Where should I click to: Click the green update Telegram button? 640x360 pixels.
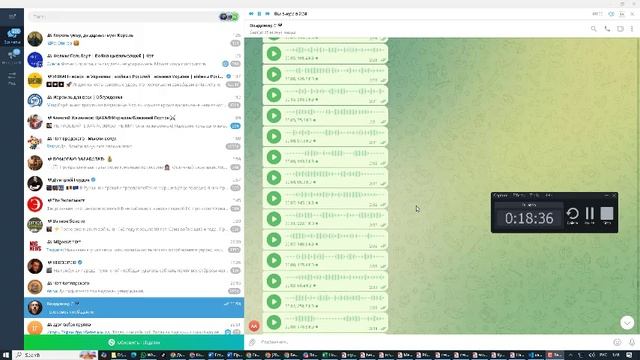point(134,342)
